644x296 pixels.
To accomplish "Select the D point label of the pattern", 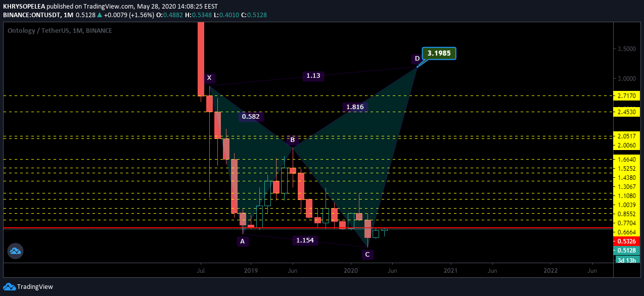I will [x=417, y=59].
